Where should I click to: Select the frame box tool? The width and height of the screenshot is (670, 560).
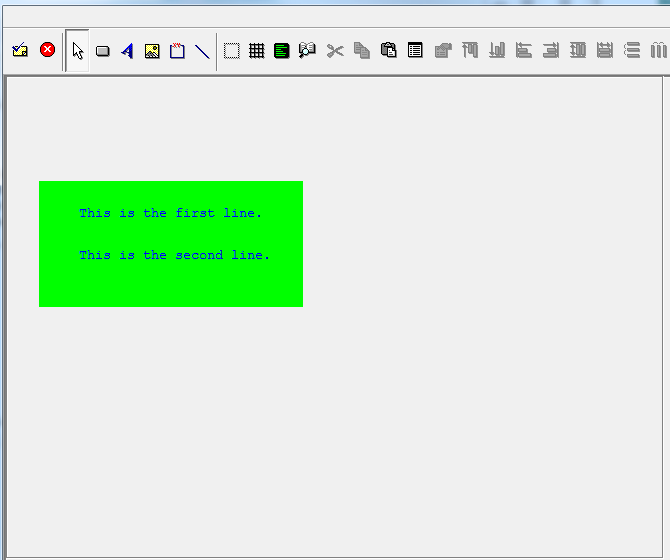pos(177,51)
